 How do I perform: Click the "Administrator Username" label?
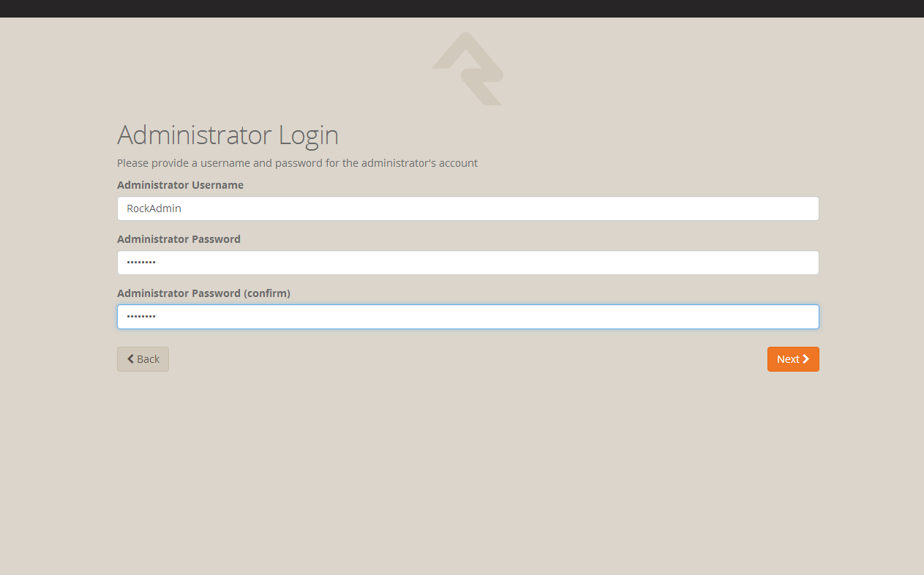tap(180, 185)
